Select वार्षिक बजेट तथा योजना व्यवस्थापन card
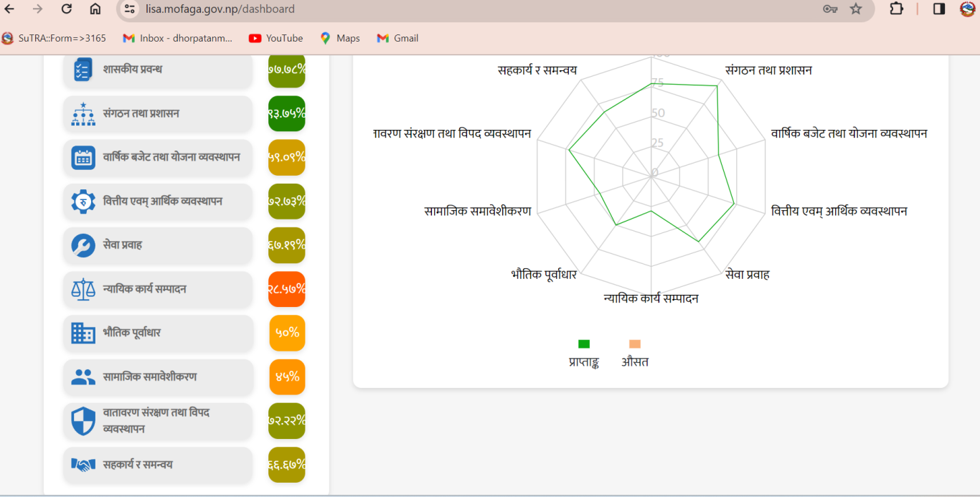The width and height of the screenshot is (980, 497). point(158,158)
